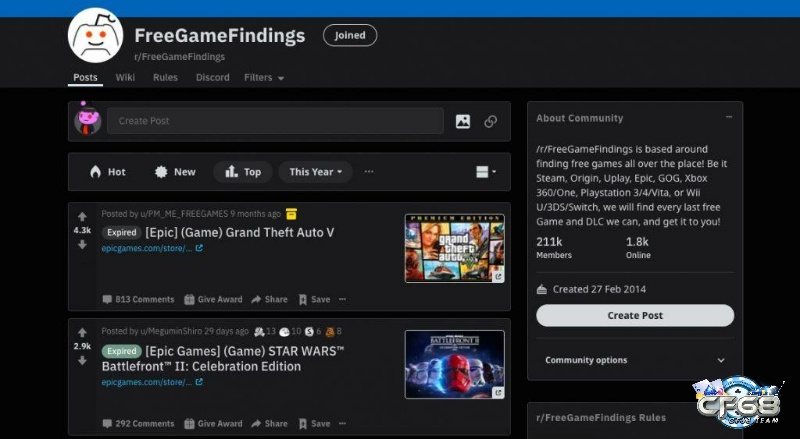
Task: Open the Filters dropdown menu
Action: coord(264,78)
